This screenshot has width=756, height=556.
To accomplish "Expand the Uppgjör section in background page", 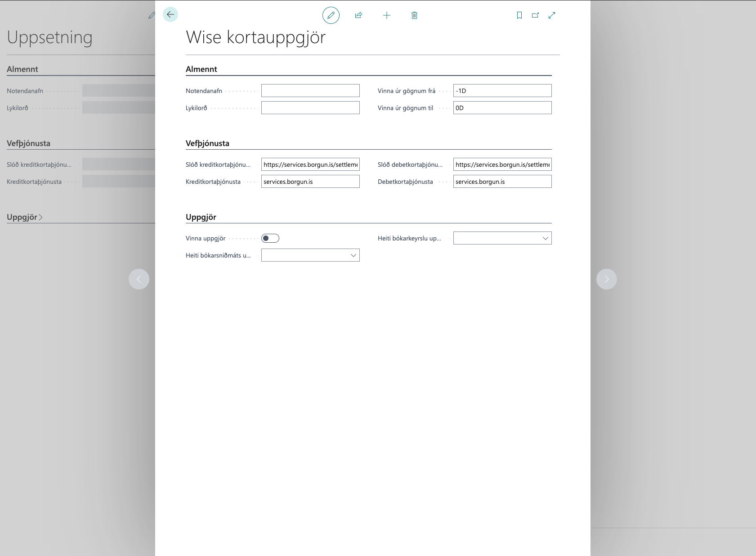I will 25,217.
